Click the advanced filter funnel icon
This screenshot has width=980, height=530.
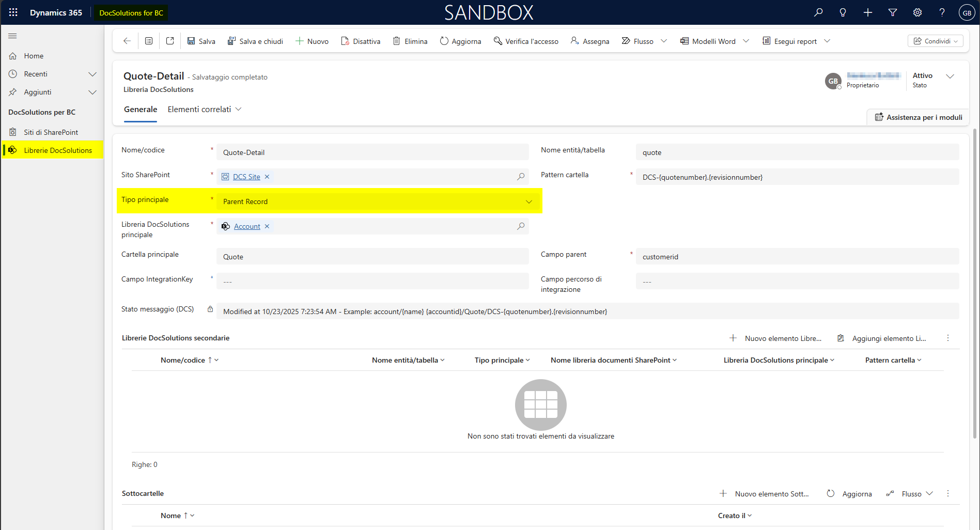[x=893, y=12]
